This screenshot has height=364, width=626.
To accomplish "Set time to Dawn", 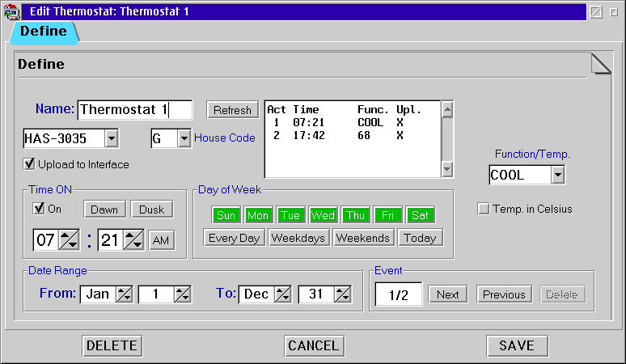I will coord(104,210).
